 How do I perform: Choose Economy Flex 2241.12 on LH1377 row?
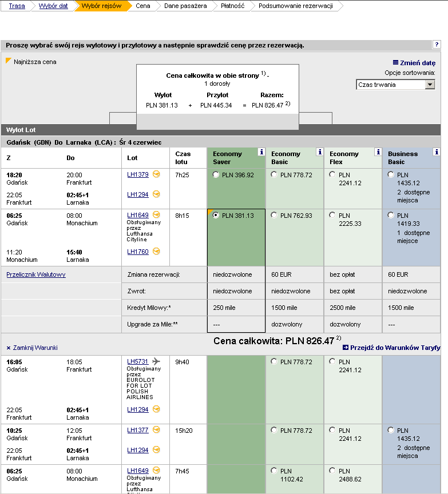332,430
